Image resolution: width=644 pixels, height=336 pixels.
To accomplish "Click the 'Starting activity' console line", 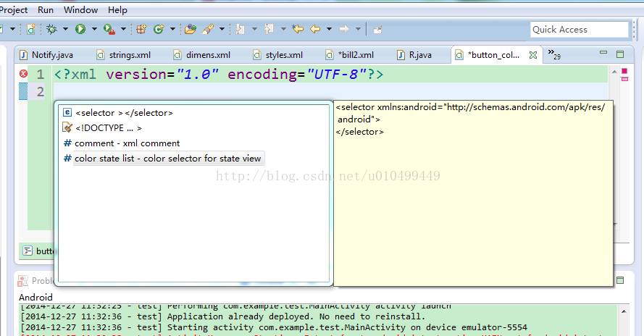I will coord(274,327).
